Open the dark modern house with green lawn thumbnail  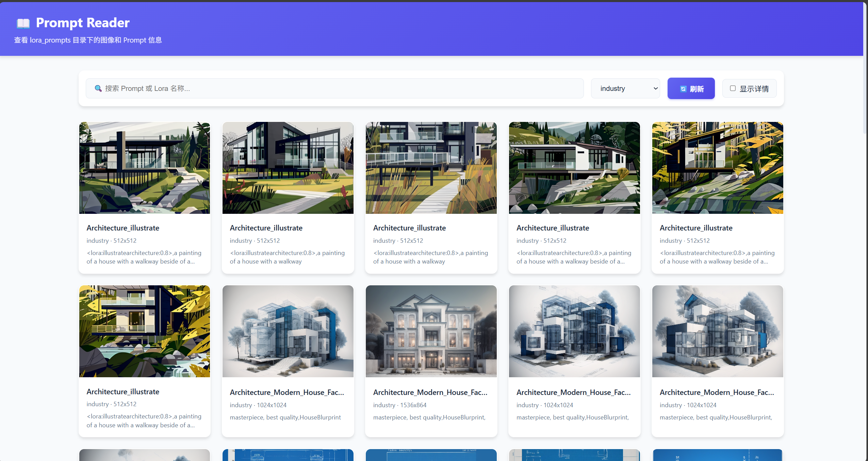288,168
